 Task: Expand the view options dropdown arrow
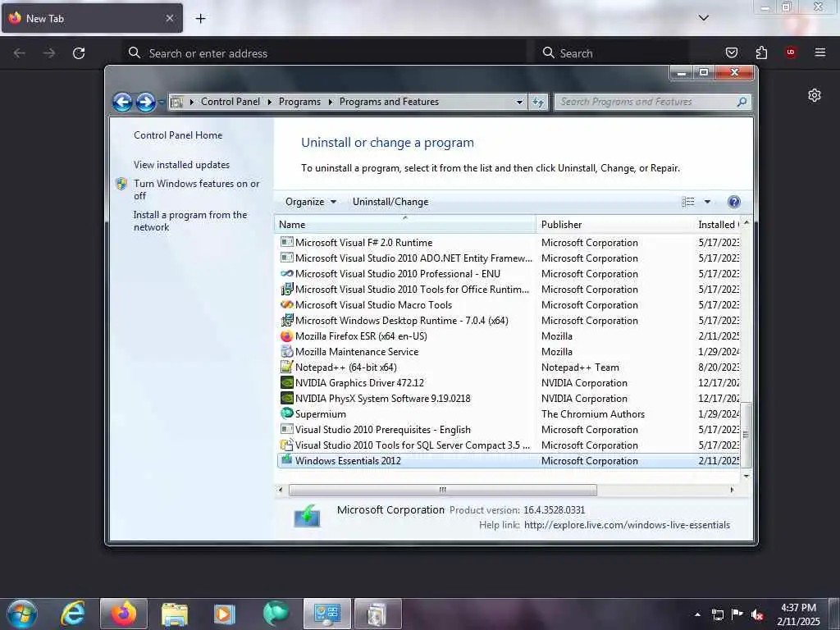707,202
